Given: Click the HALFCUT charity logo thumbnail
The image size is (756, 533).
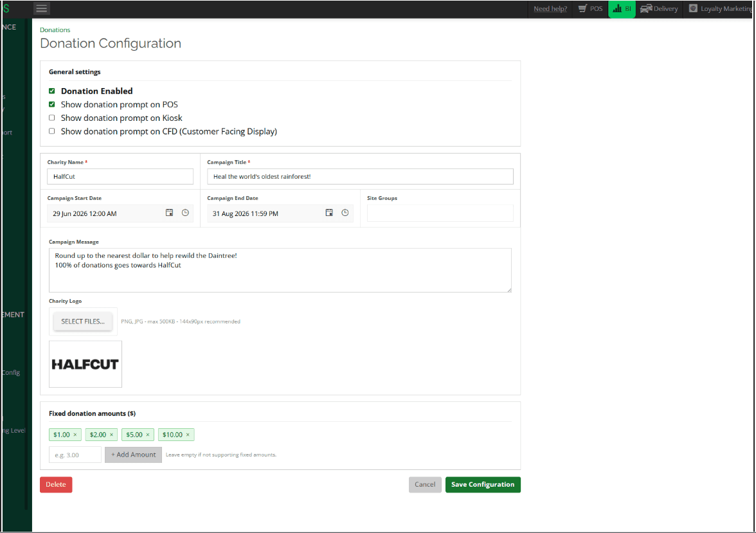Looking at the screenshot, I should pos(85,364).
